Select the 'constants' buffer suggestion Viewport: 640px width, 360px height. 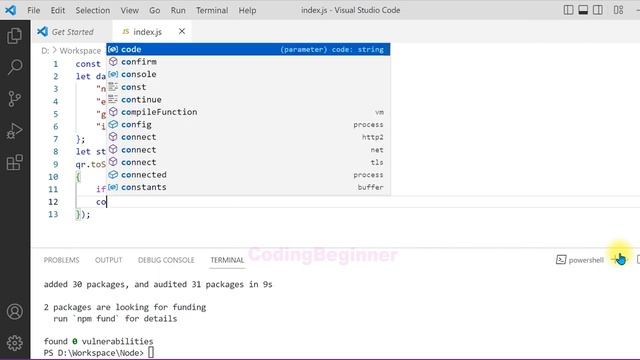pyautogui.click(x=248, y=187)
